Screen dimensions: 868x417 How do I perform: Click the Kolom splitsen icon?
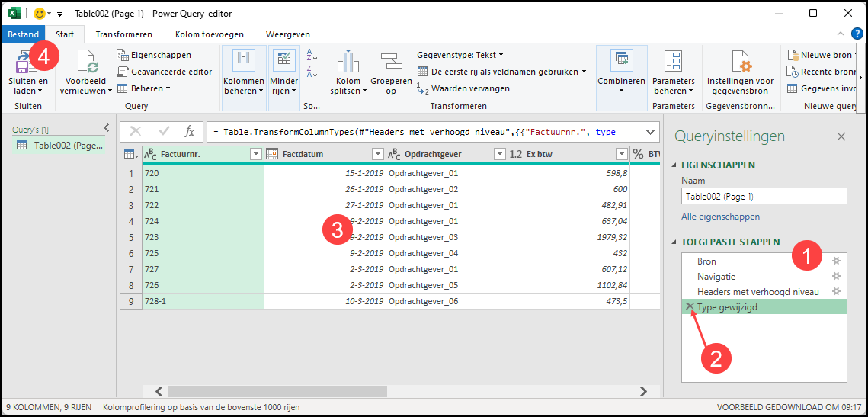point(348,62)
